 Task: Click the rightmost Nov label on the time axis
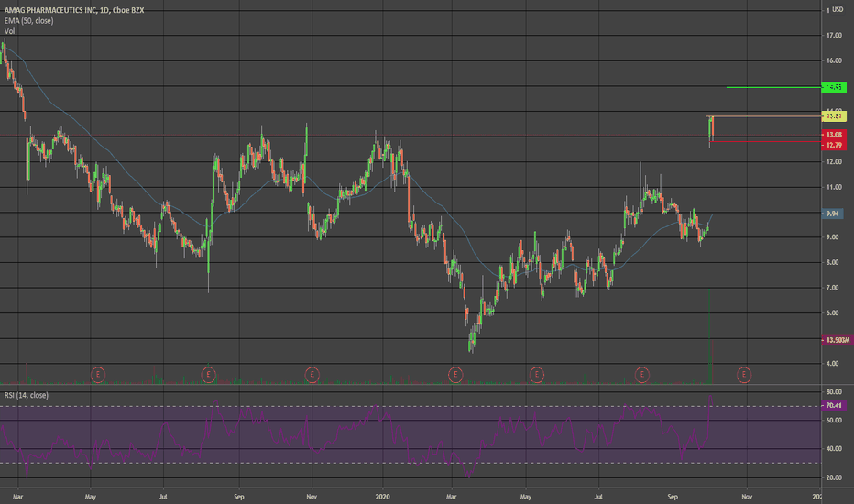(747, 497)
